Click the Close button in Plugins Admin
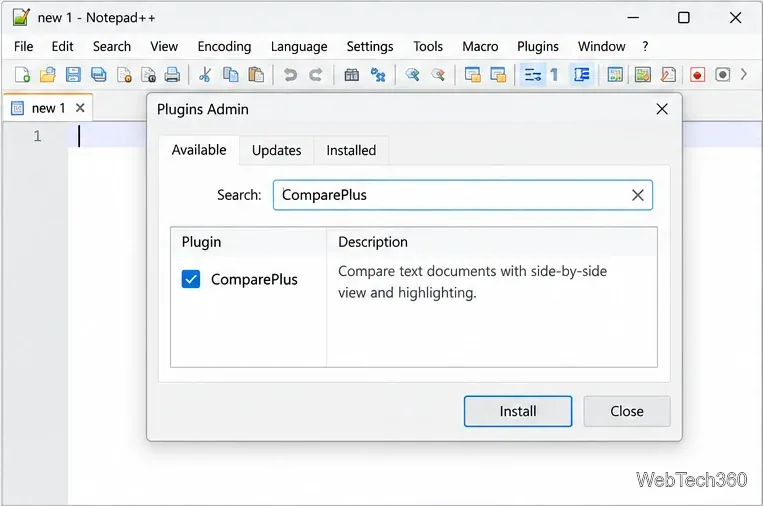This screenshot has height=506, width=763. click(x=627, y=411)
